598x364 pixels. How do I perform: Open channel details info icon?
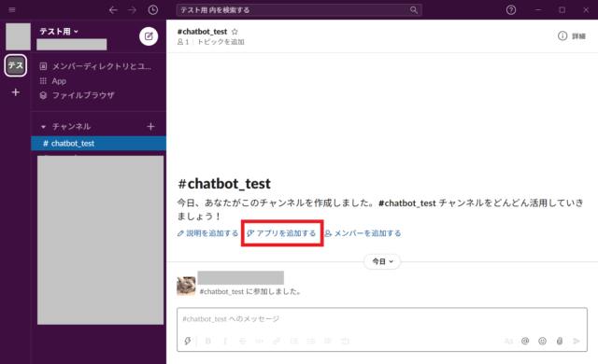tap(562, 36)
